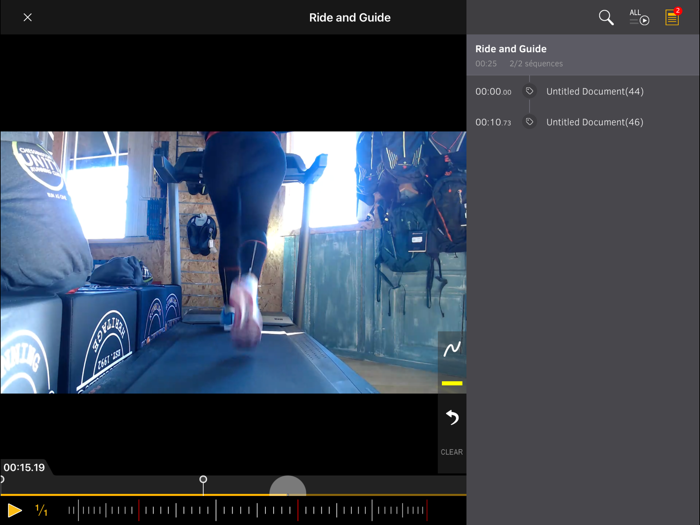Select the Untitled Document(46) sequence

tap(583, 122)
